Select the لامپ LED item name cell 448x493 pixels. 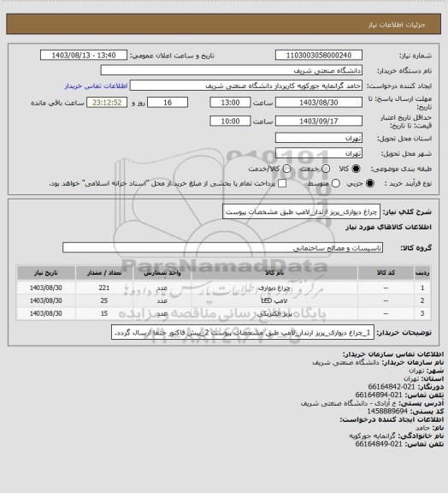pos(274,300)
